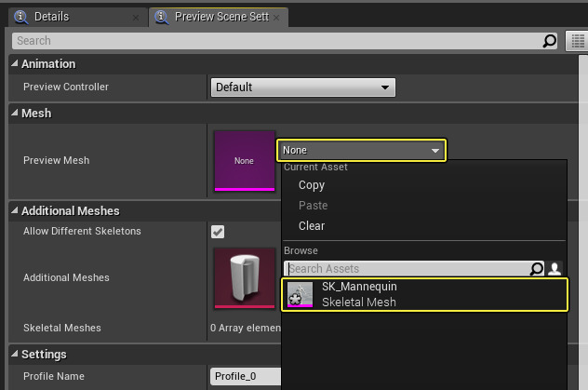Click the Search Assets magnifier icon

pos(536,269)
